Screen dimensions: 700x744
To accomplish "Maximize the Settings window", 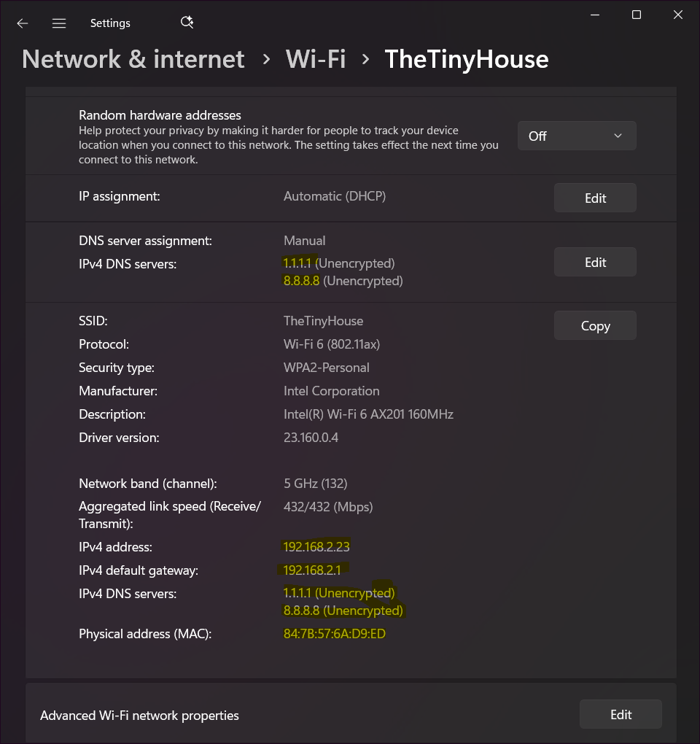I will (x=636, y=15).
